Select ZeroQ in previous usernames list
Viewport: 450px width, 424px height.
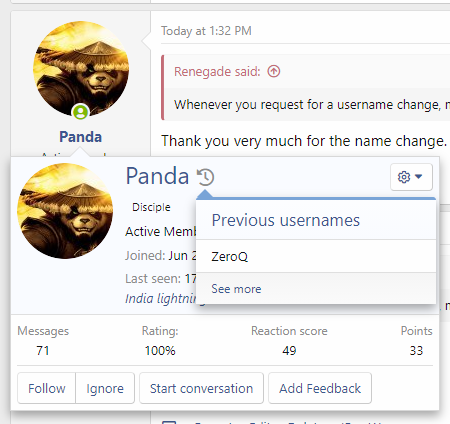coord(230,256)
